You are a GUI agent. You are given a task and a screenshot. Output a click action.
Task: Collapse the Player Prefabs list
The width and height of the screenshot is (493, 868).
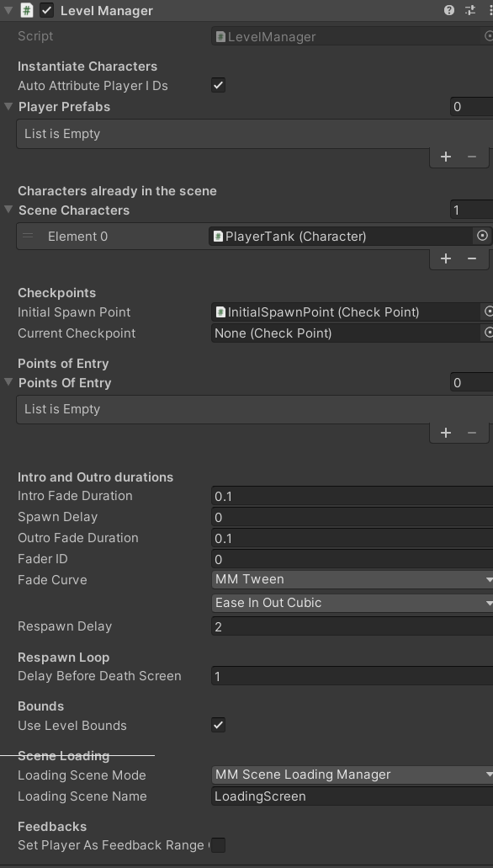[x=8, y=106]
